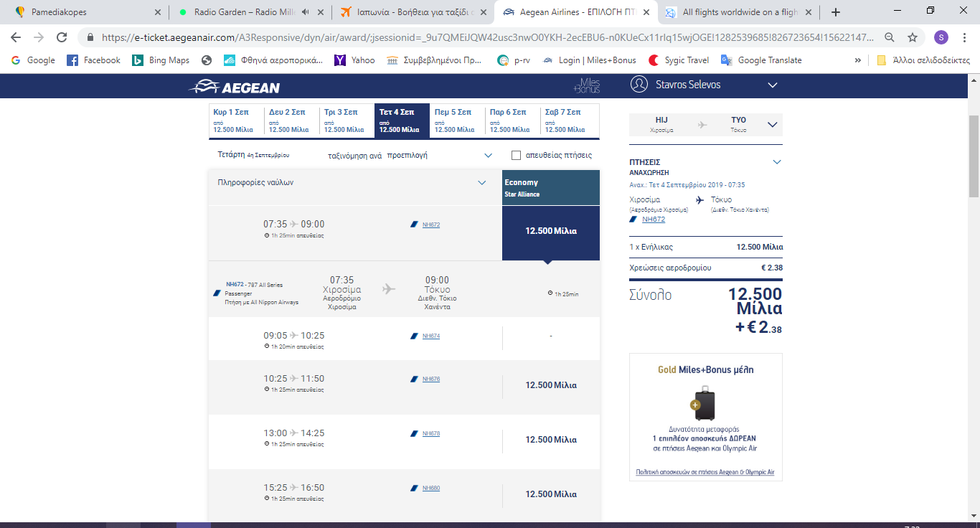Select the Πεμ 5 Σεπ date tab
This screenshot has height=528, width=980.
[457, 121]
